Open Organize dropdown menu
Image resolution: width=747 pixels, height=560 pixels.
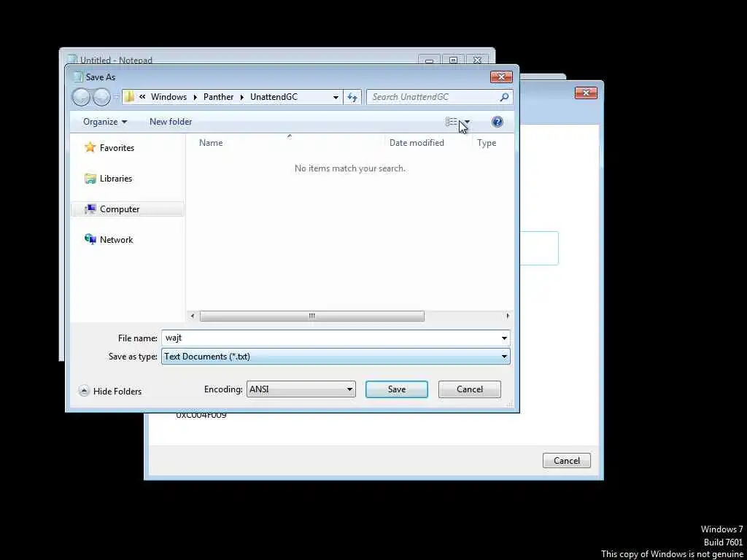105,122
